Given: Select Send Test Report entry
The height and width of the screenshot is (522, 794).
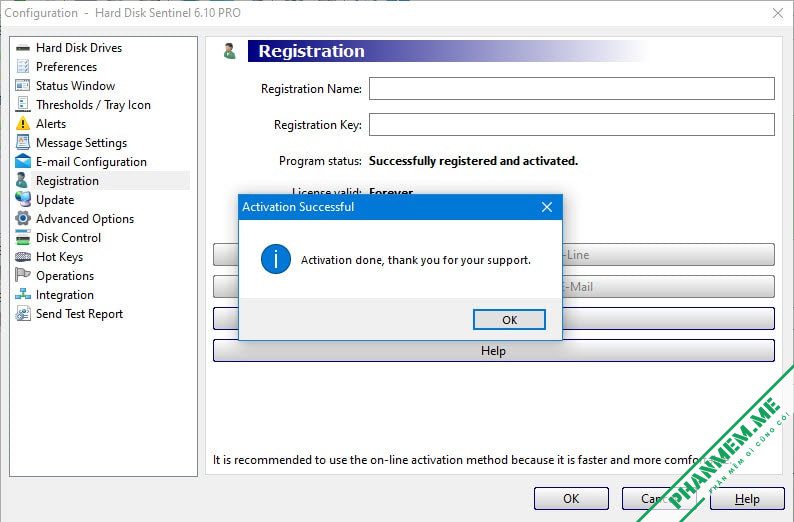Looking at the screenshot, I should click(80, 314).
